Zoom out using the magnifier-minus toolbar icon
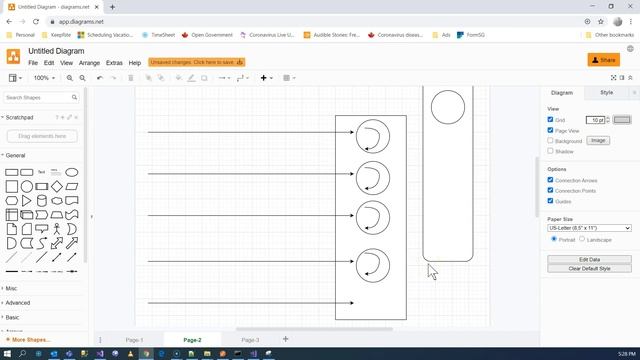The height and width of the screenshot is (360, 640). click(82, 78)
